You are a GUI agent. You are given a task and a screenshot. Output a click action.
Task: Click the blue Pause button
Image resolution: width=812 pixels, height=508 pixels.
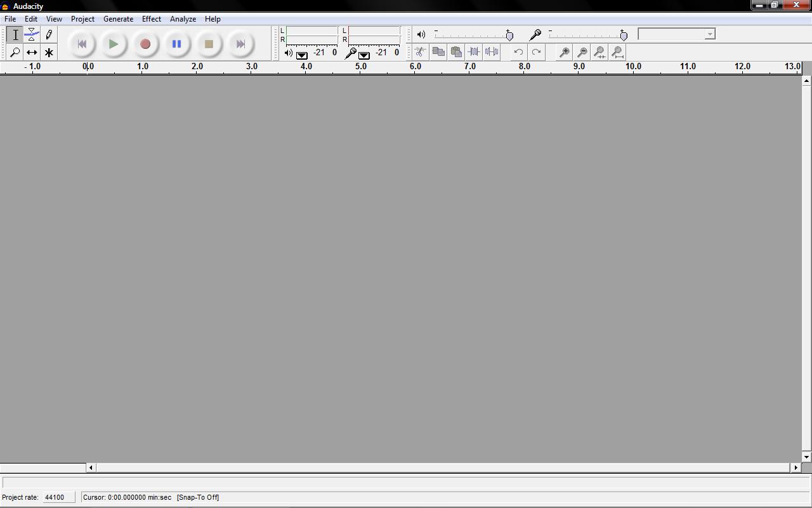point(177,44)
